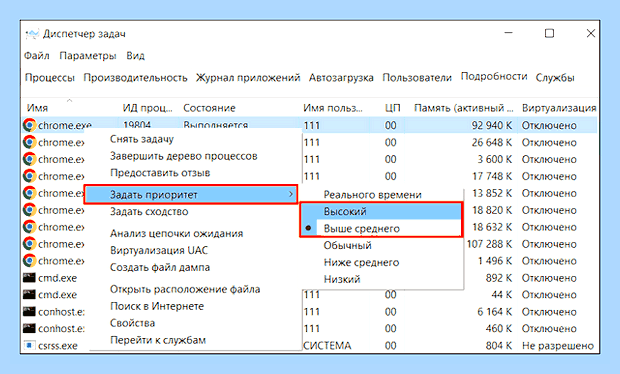
Task: Click Снять задачу in context menu
Action: (142, 139)
